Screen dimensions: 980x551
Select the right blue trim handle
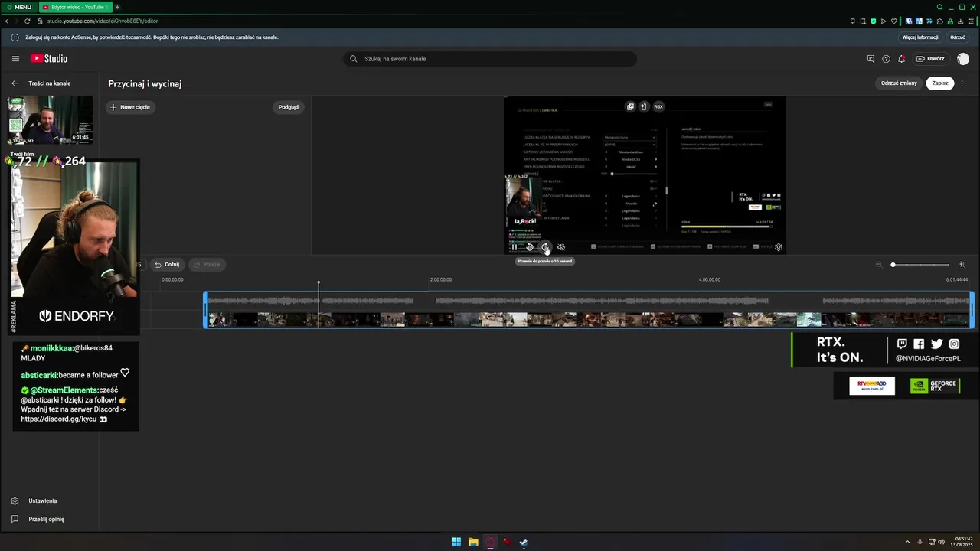972,310
